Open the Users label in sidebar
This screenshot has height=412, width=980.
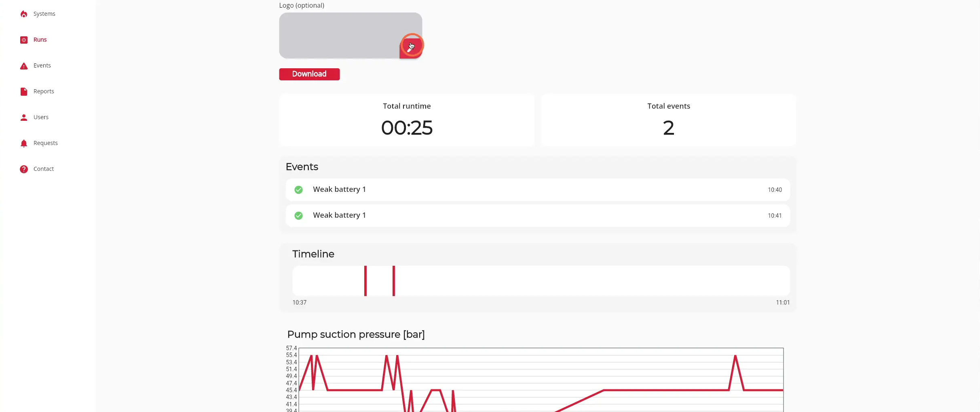[x=41, y=117]
